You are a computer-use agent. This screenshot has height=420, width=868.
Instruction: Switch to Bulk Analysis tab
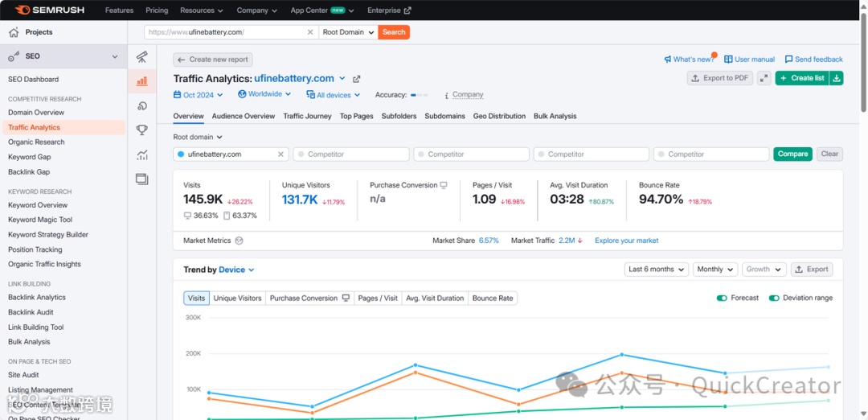click(x=555, y=117)
